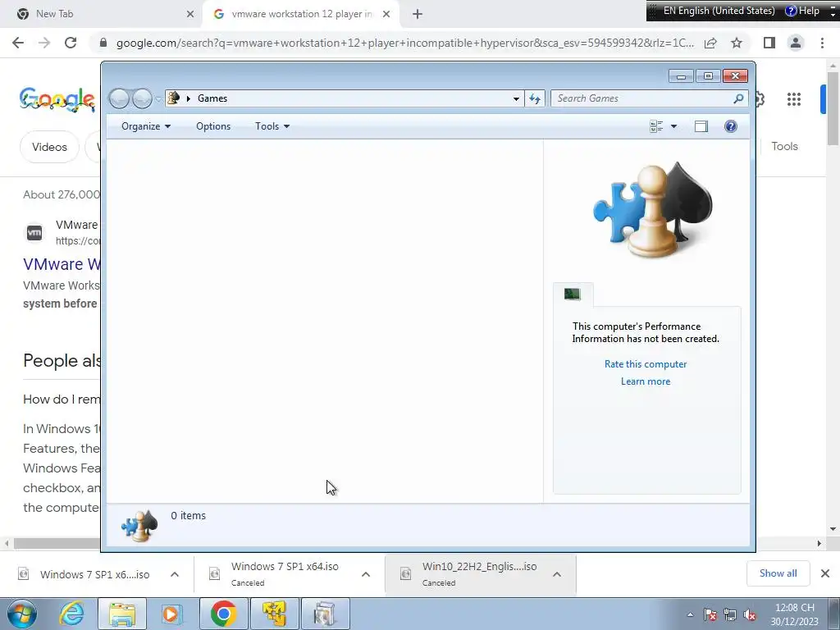The width and height of the screenshot is (840, 630).
Task: Open the address bar history dropdown
Action: coord(516,98)
